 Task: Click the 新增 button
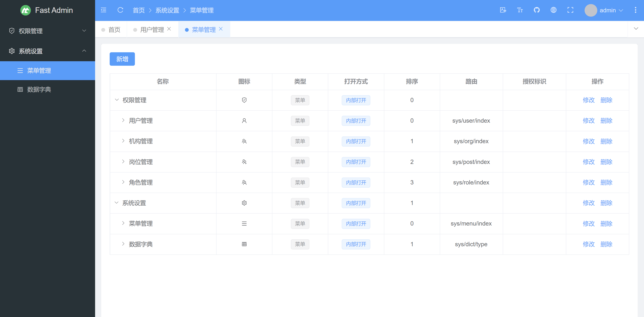[122, 59]
